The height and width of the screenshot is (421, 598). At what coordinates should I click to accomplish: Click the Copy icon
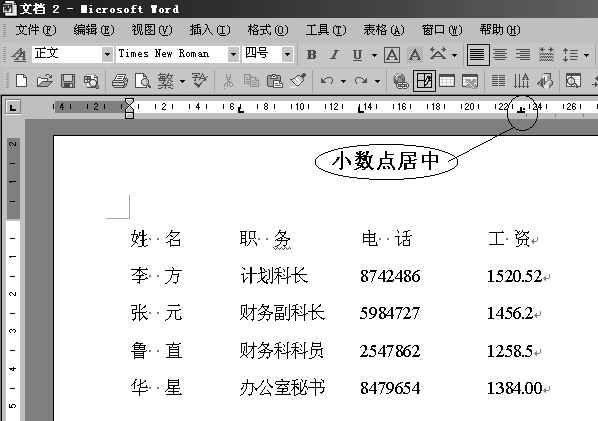click(x=251, y=81)
